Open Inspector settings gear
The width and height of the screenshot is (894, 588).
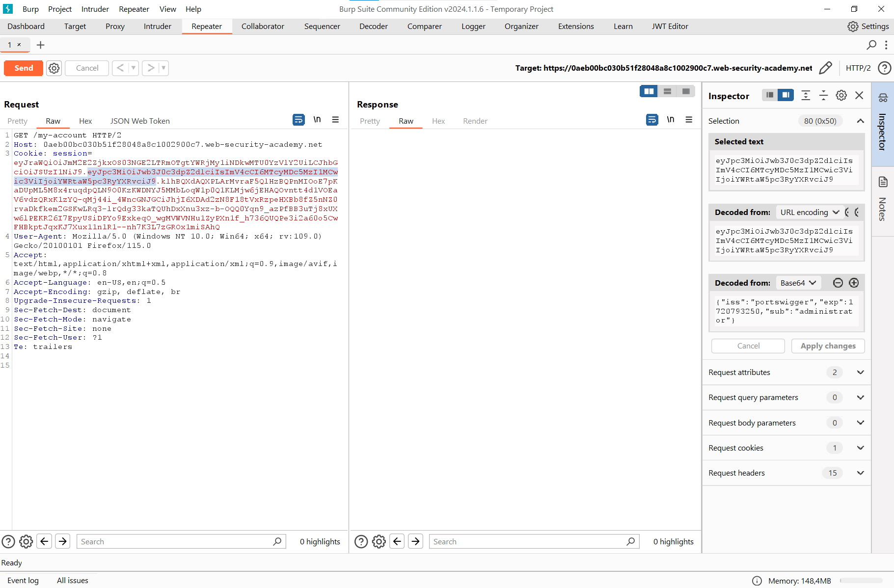coord(841,95)
